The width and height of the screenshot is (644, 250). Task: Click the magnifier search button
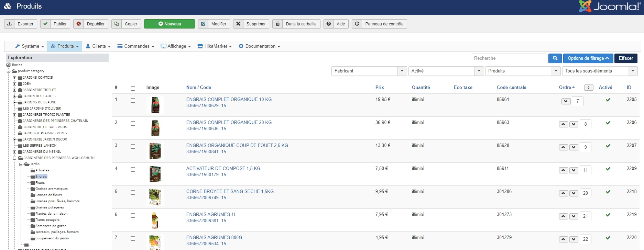pyautogui.click(x=555, y=58)
